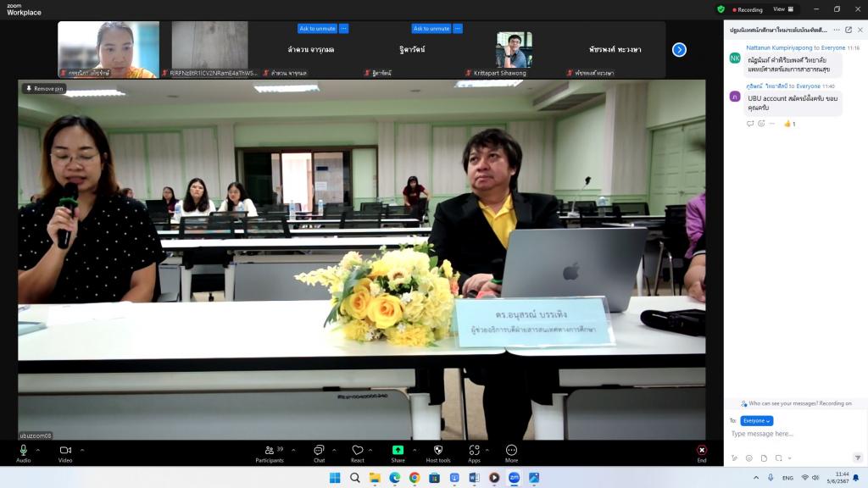Show hidden system tray icons
Viewport: 868px width, 488px height.
tap(756, 478)
